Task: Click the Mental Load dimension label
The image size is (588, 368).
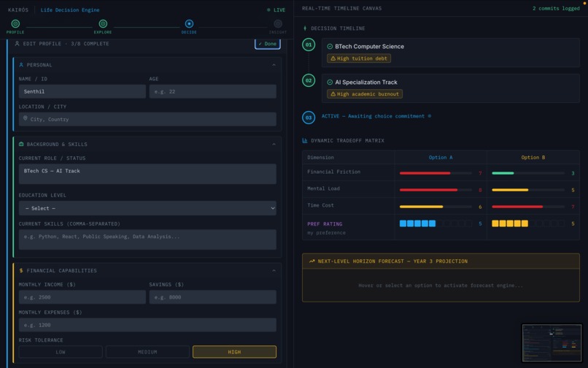Action: coord(323,188)
